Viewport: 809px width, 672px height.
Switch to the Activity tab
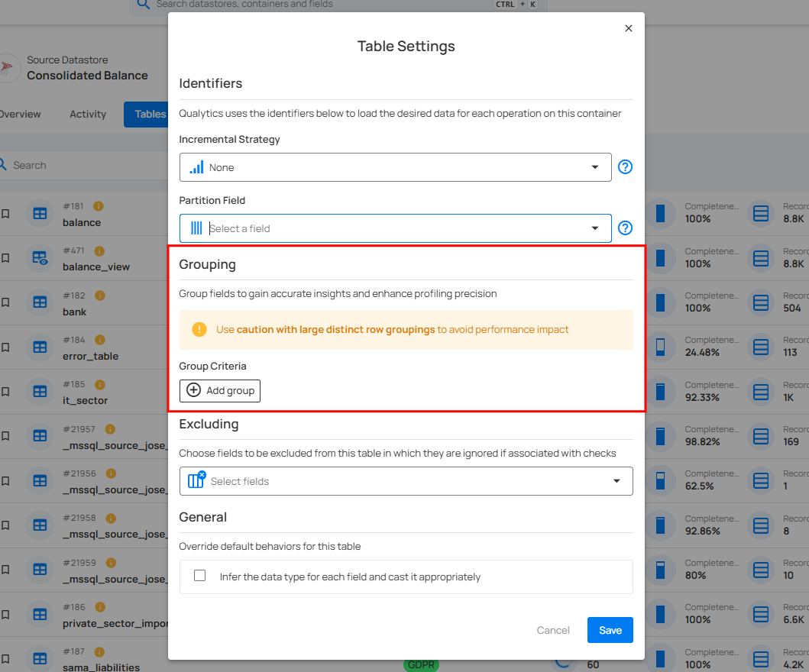(x=88, y=114)
